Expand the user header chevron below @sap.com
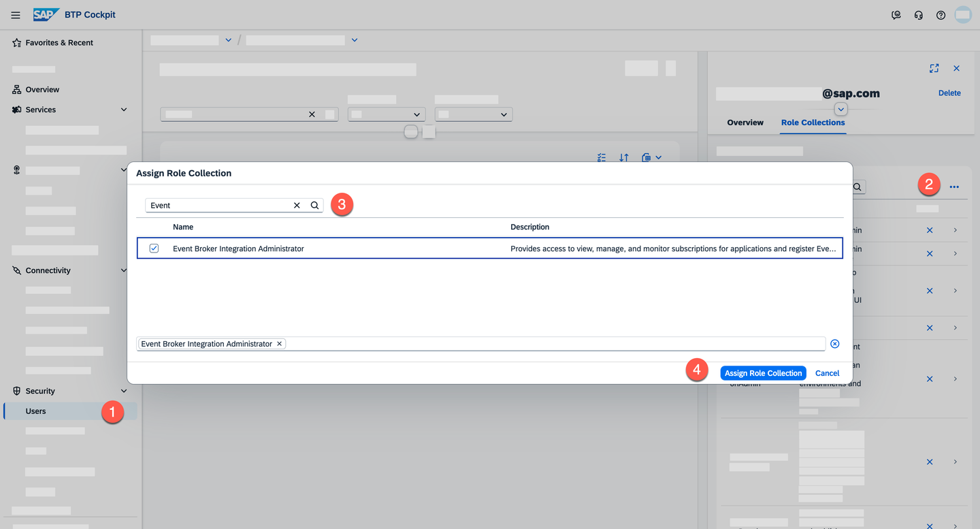The width and height of the screenshot is (980, 529). pyautogui.click(x=841, y=110)
